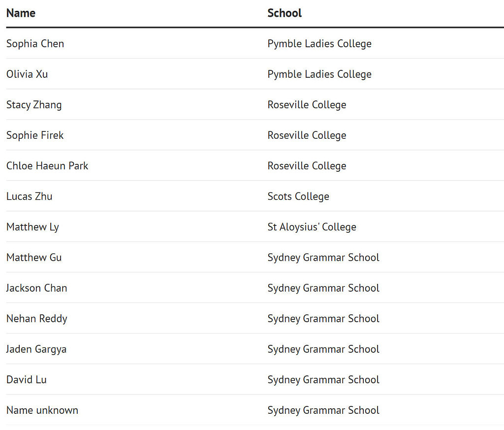The image size is (504, 430).
Task: Select the Matthew Ly entry
Action: tap(32, 227)
